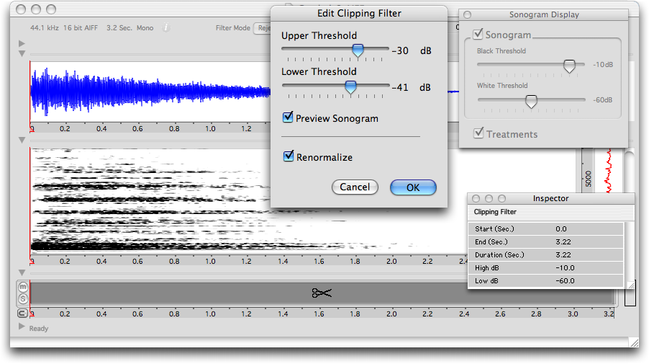Disable the Renormalize checkbox
Viewport: 649px width, 364px height.
point(288,156)
